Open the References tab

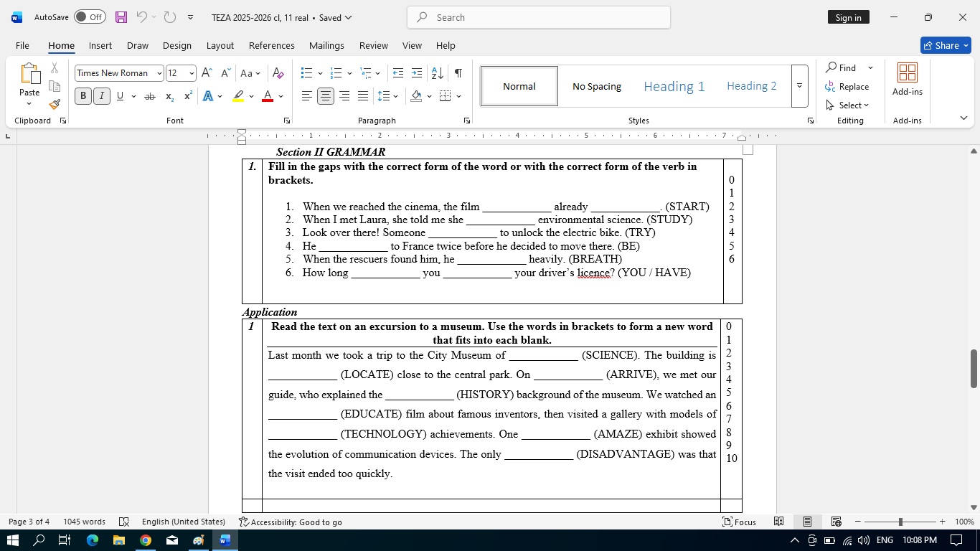click(x=271, y=45)
